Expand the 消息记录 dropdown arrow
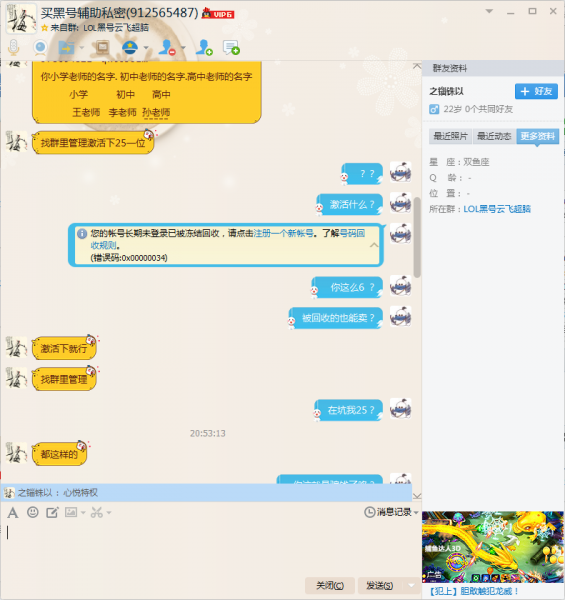565x600 pixels. coord(416,512)
